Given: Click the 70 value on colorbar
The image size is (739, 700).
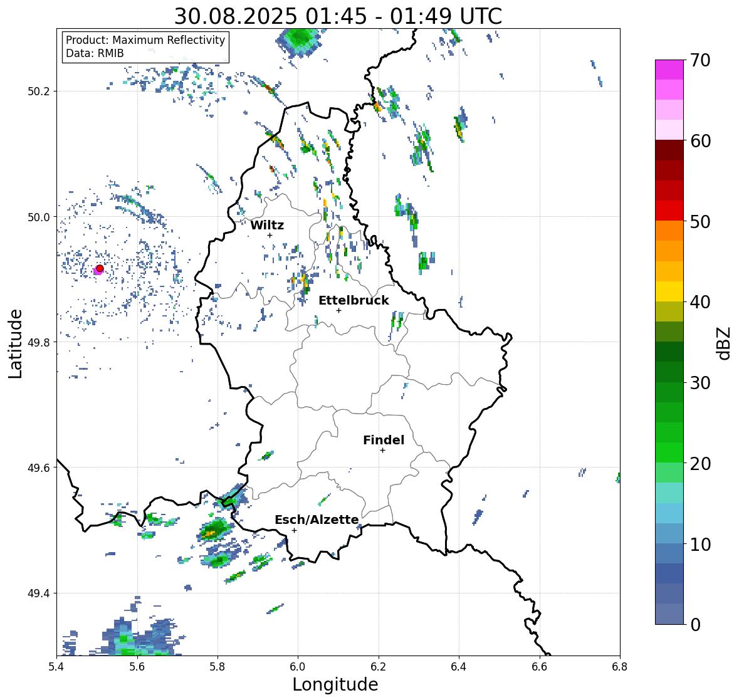Looking at the screenshot, I should pyautogui.click(x=700, y=60).
